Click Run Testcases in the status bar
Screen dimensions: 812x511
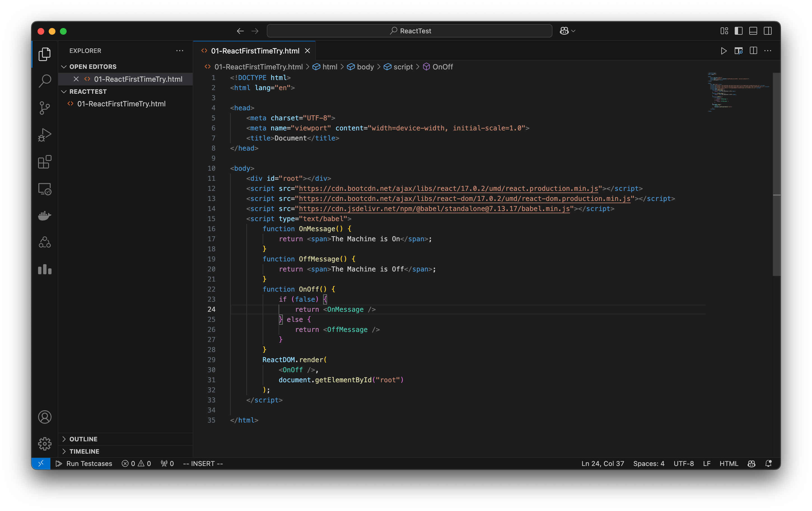(84, 463)
